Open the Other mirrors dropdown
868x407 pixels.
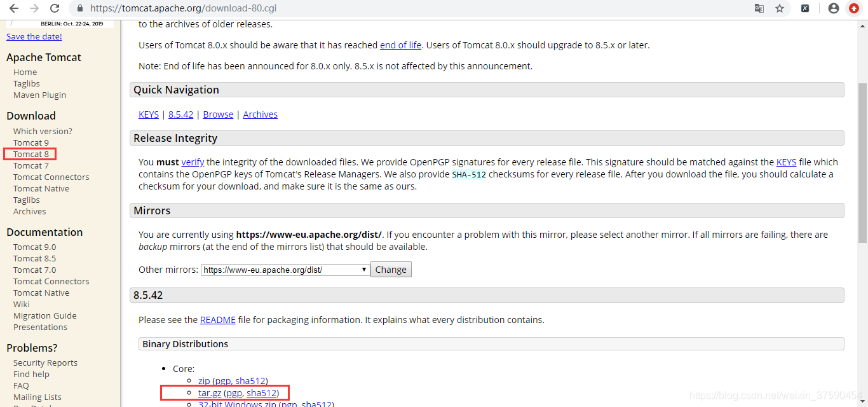tap(285, 270)
